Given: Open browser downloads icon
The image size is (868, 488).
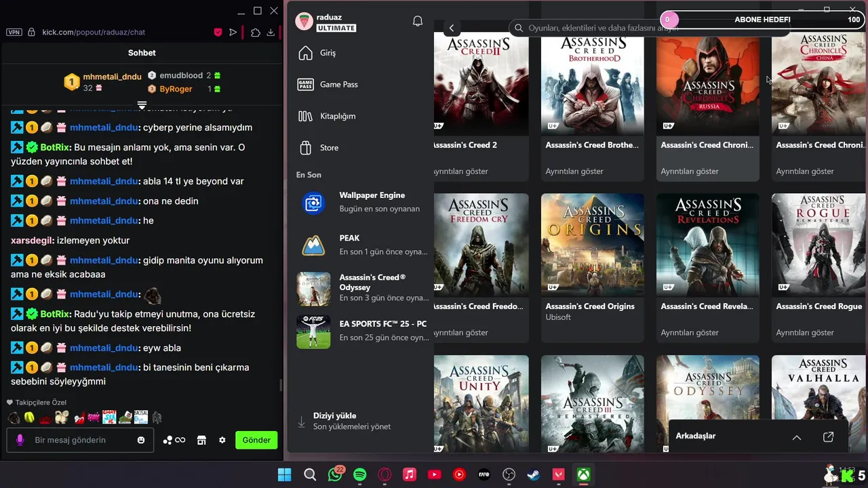Looking at the screenshot, I should point(271,32).
